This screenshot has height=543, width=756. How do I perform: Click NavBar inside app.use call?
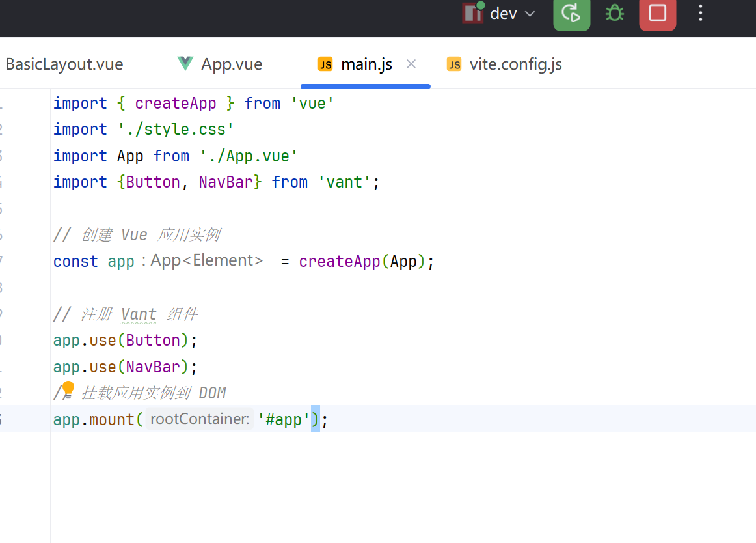(153, 367)
